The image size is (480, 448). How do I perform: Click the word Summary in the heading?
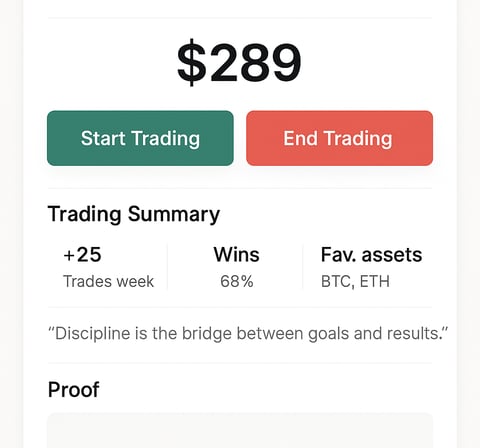pyautogui.click(x=174, y=214)
